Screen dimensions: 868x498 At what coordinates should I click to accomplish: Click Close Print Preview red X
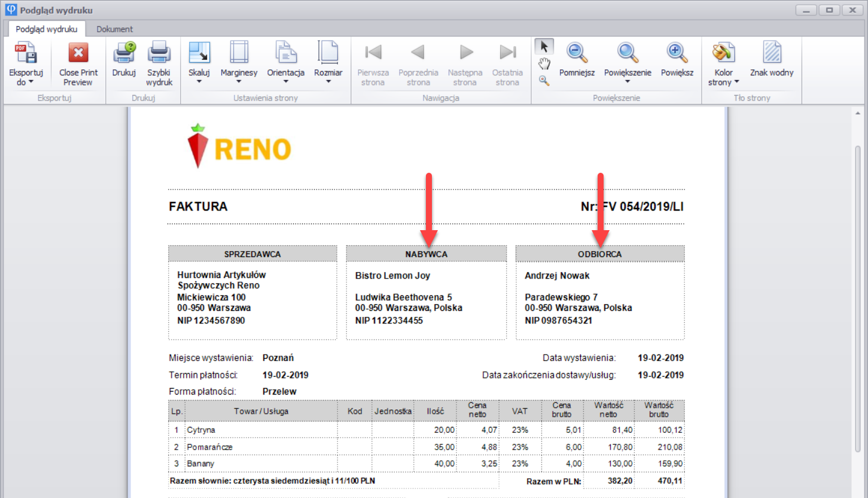(x=78, y=53)
